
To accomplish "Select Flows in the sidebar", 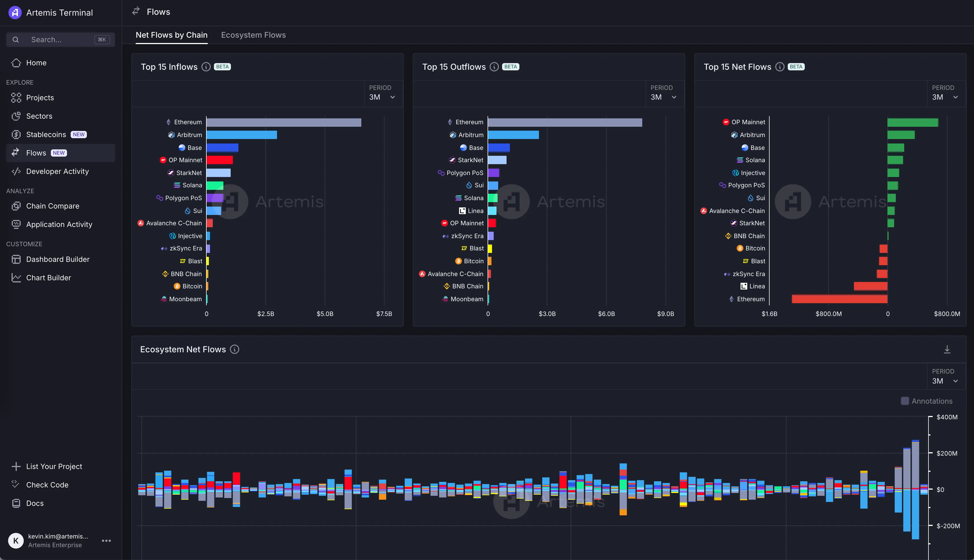I will pos(60,153).
